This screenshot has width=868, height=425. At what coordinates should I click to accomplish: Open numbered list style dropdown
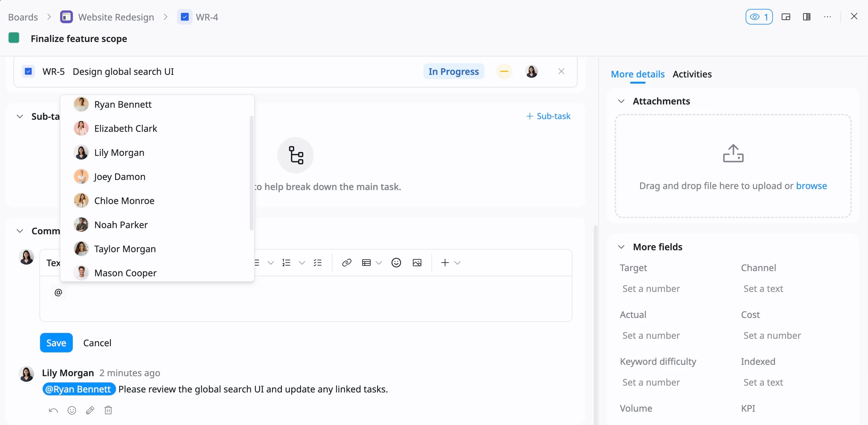click(302, 263)
